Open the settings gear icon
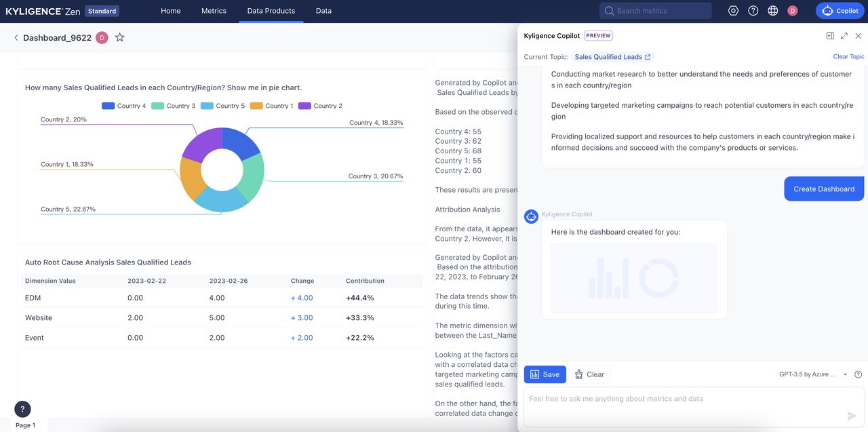 (733, 10)
